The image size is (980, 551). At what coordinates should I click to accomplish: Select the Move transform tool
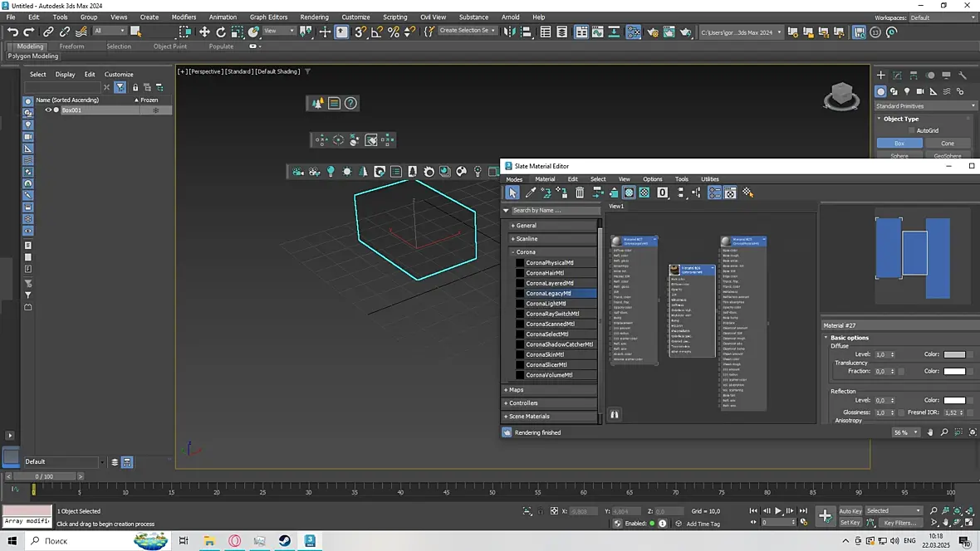tap(204, 32)
